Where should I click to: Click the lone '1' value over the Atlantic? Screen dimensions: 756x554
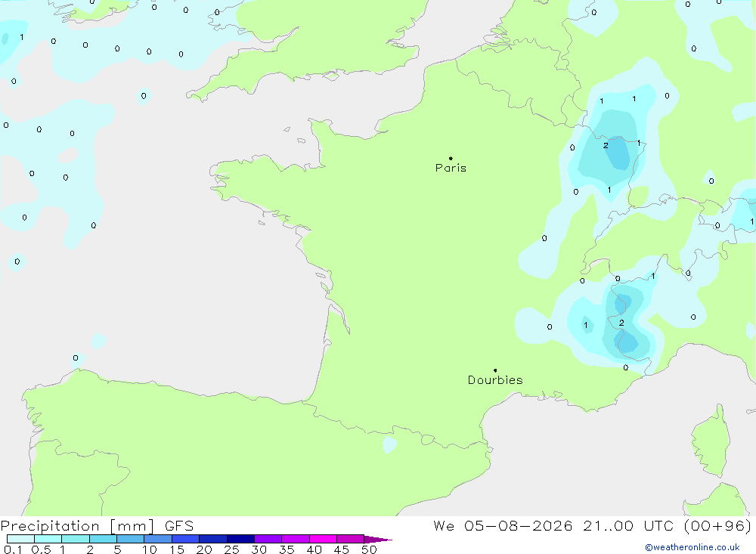(22, 37)
